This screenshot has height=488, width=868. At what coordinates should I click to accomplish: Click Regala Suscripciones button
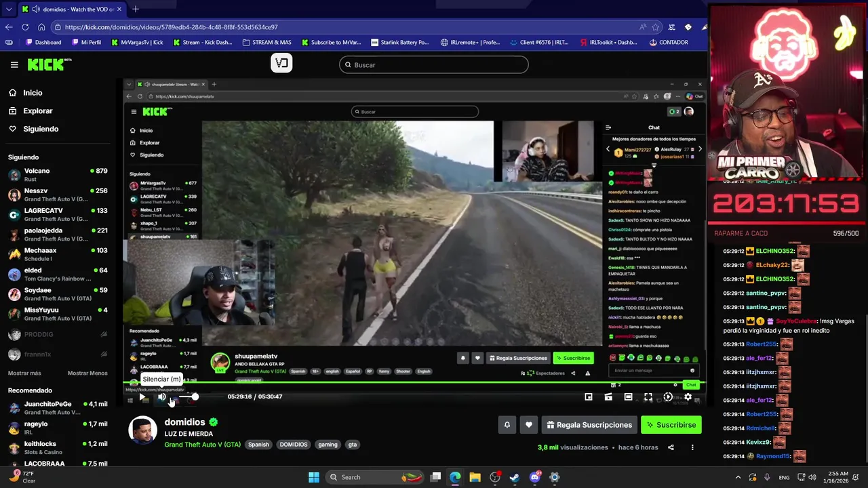coord(589,425)
